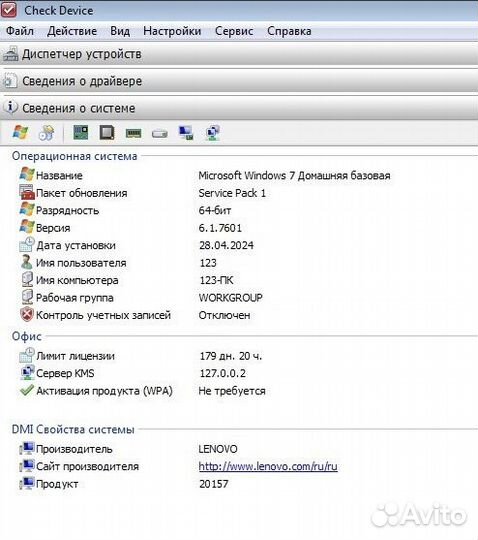
Task: Open the Сервис menu
Action: click(x=234, y=31)
